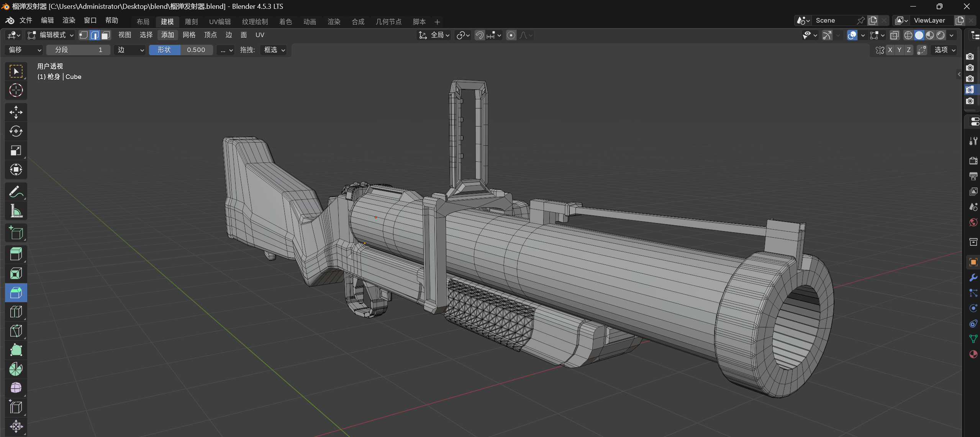Select the Move tool in toolbar
The image size is (980, 437).
[x=16, y=112]
